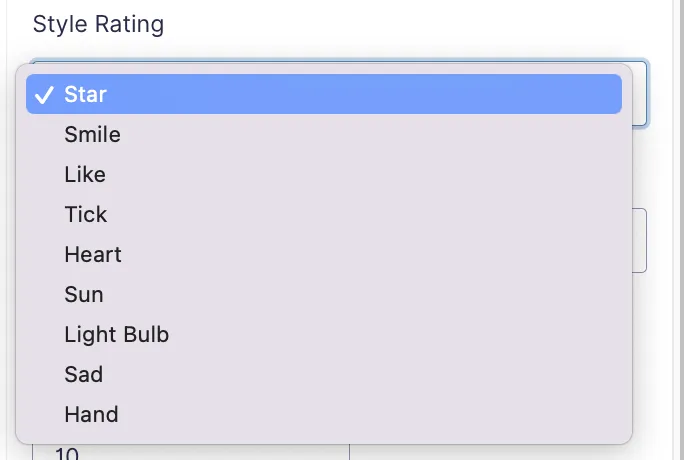Click the Style Rating label
The image size is (684, 460).
click(x=98, y=24)
